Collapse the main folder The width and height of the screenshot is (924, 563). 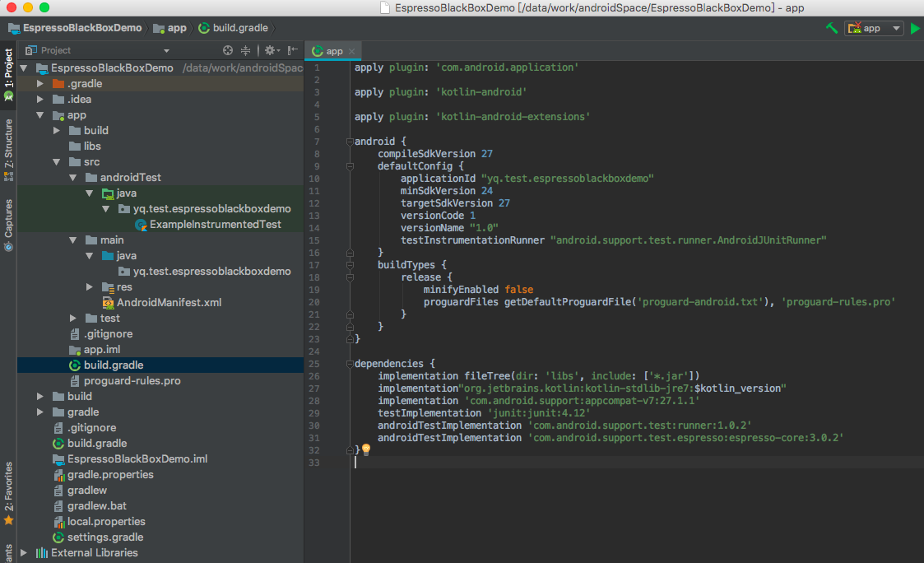point(73,240)
